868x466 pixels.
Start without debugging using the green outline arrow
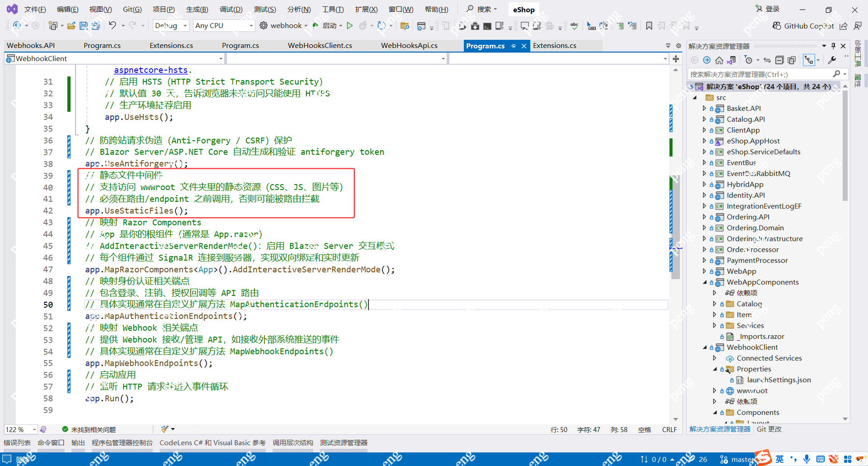click(349, 26)
